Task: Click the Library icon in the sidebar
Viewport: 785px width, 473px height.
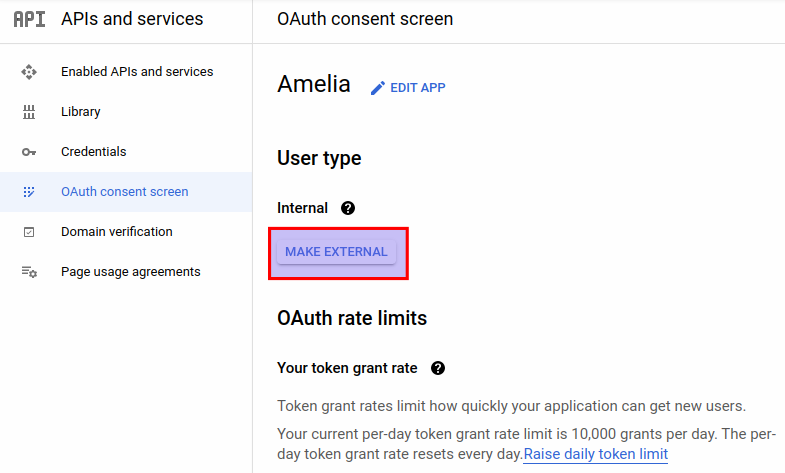Action: 29,112
